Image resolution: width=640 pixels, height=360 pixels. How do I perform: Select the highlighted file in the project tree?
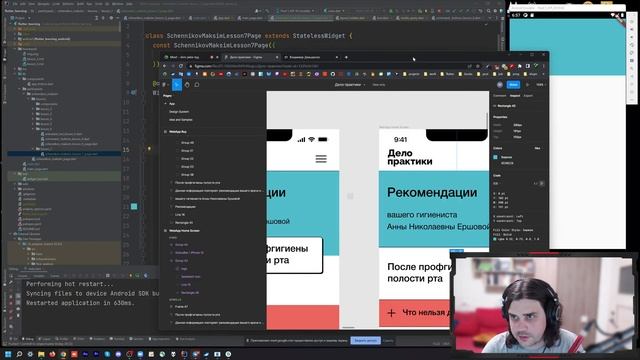pos(64,154)
